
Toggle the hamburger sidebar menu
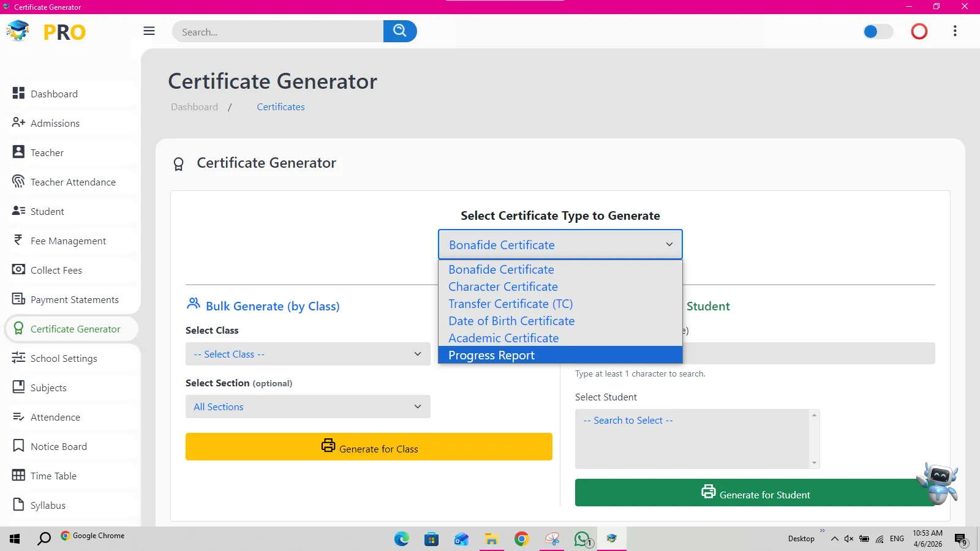point(149,31)
